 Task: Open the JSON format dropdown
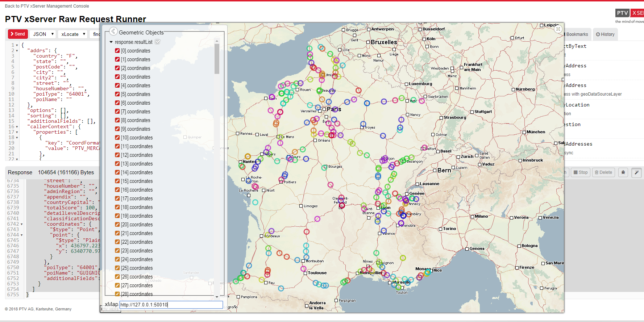[x=43, y=34]
